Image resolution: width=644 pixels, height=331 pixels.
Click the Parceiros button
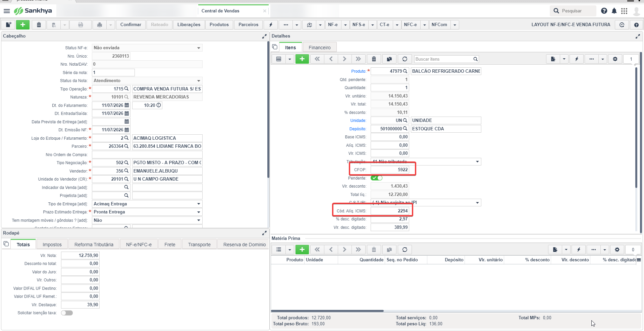coord(249,25)
